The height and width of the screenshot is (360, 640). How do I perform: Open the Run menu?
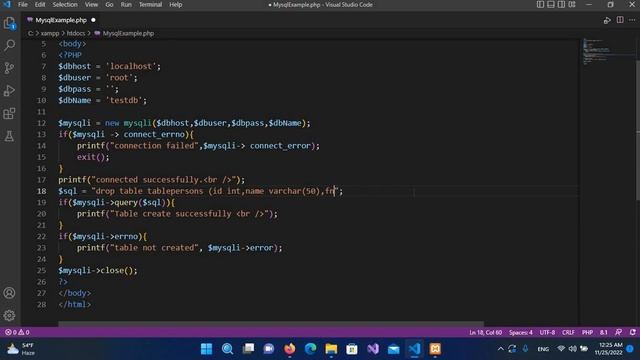126,4
